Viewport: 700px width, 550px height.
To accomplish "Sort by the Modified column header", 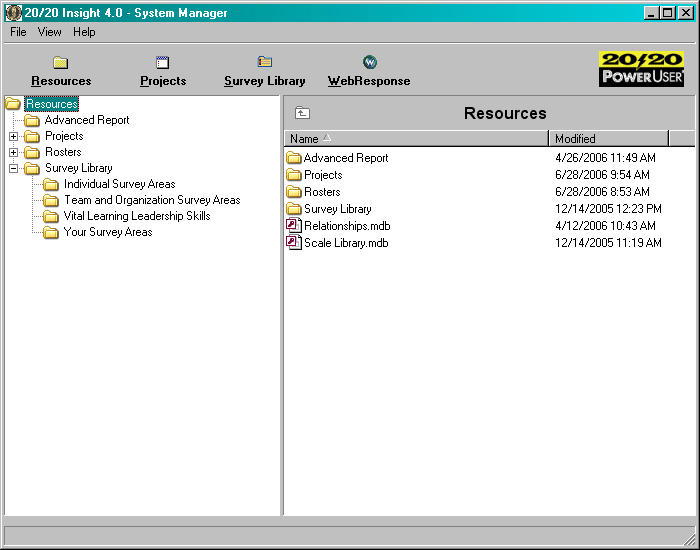I will coord(608,138).
